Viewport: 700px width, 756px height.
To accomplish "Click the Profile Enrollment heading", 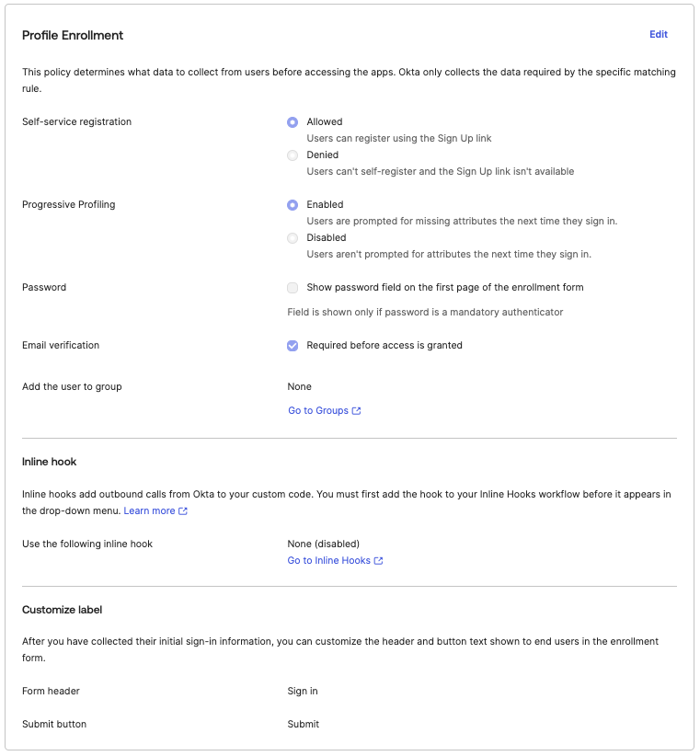I will pos(72,35).
